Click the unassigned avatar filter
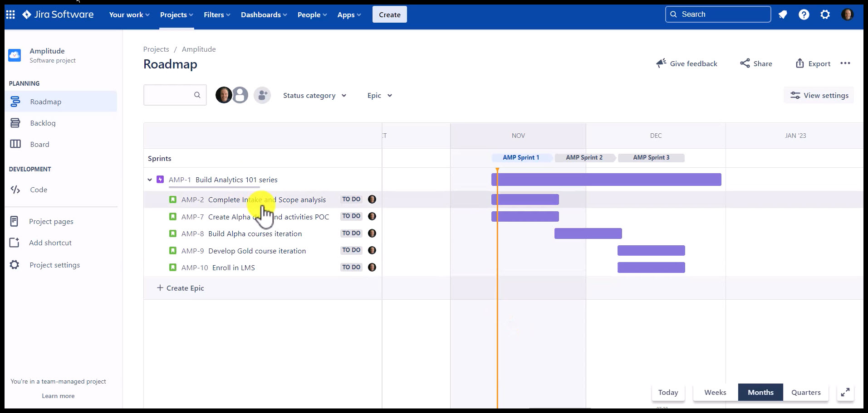868x413 pixels. (x=240, y=95)
